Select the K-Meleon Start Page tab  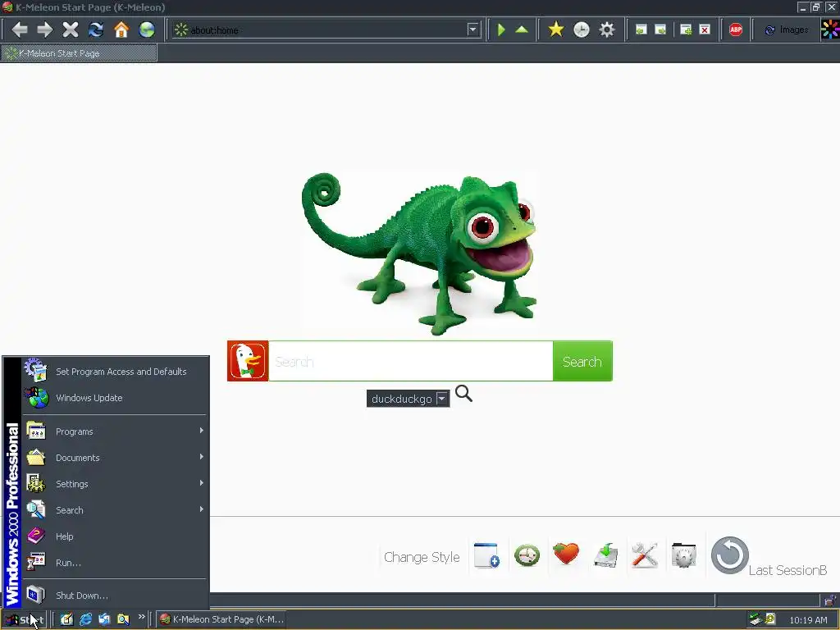pyautogui.click(x=79, y=53)
